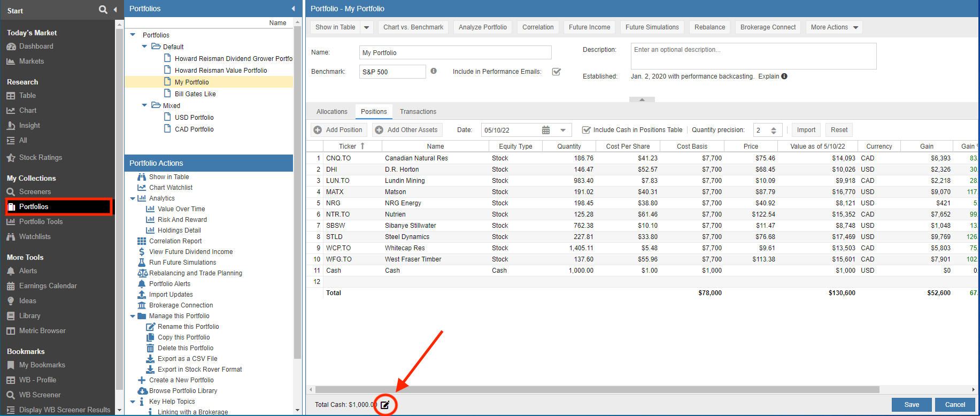Open Portfolio Tools
Image resolution: width=980 pixels, height=416 pixels.
tap(35, 222)
